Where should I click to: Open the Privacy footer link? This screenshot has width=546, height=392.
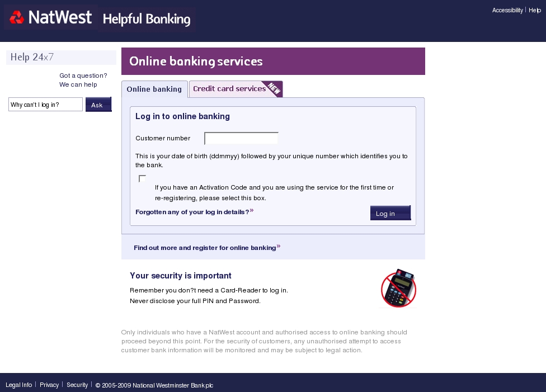coord(49,385)
